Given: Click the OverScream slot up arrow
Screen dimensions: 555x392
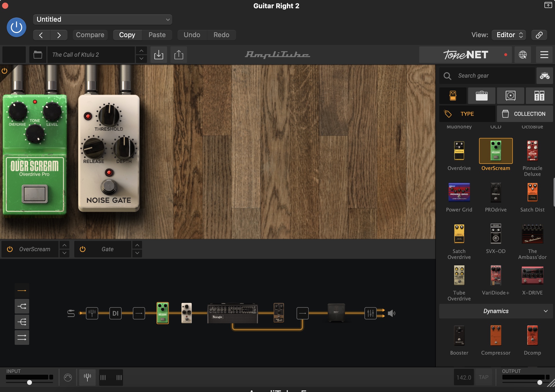Looking at the screenshot, I should click(64, 245).
